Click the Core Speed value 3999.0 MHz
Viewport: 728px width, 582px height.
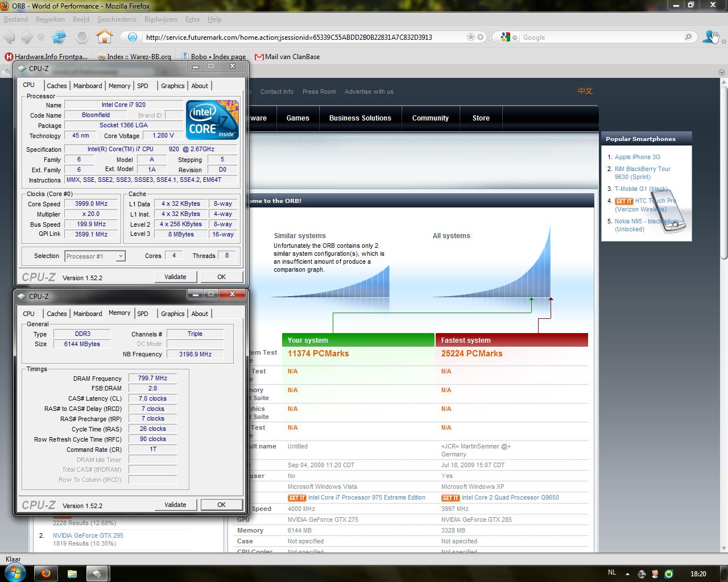92,203
